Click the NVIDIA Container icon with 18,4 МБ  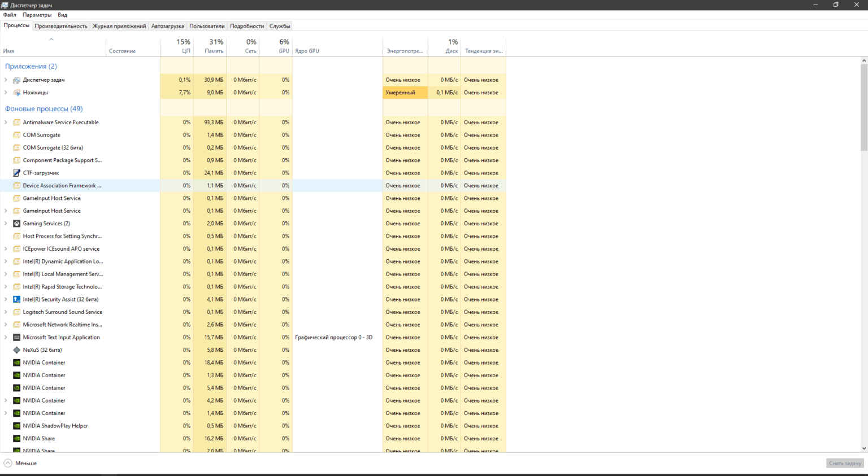pos(17,363)
